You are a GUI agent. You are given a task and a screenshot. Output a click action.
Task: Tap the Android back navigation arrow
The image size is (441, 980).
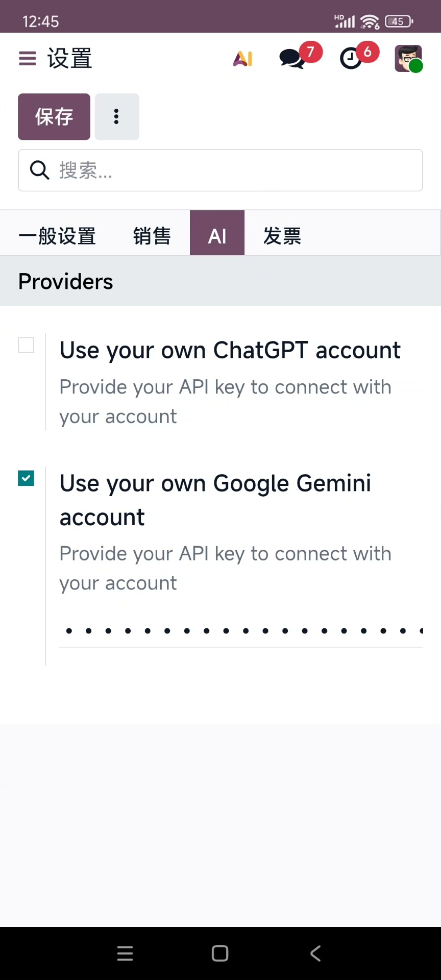(x=315, y=953)
